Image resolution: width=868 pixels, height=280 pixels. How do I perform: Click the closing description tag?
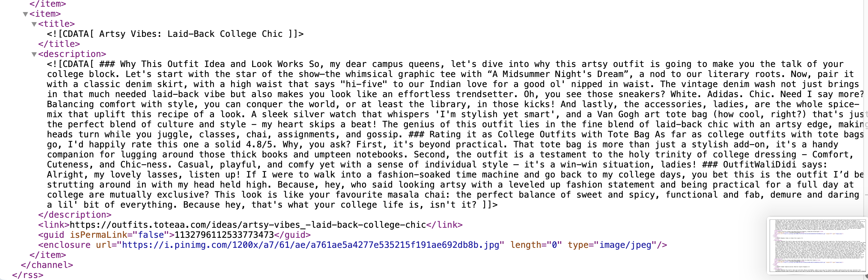click(x=75, y=215)
